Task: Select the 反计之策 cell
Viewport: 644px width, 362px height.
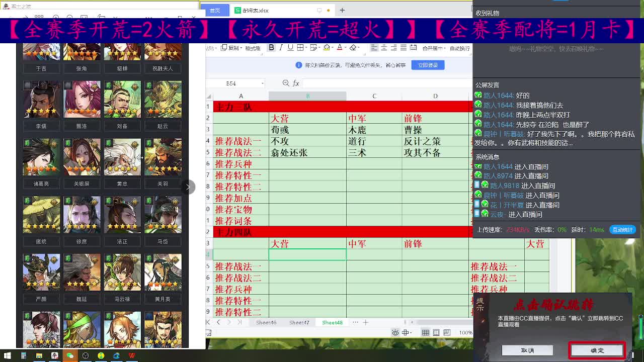Action: [435, 141]
